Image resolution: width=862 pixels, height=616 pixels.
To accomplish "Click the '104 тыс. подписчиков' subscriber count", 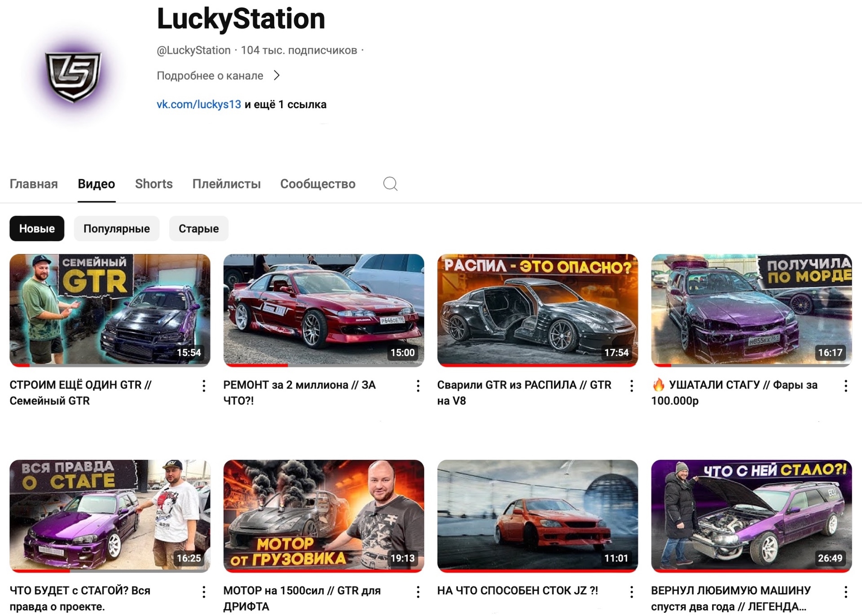I will click(x=299, y=50).
